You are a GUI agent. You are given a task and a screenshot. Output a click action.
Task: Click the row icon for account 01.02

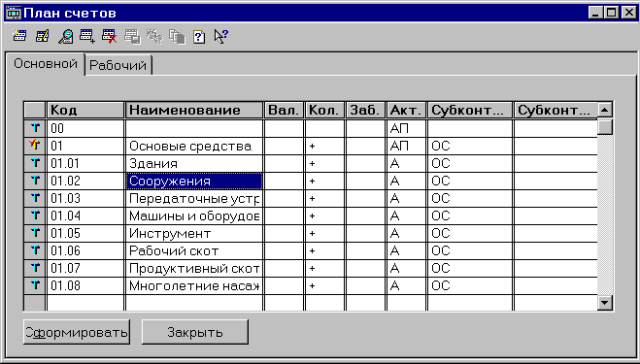tap(35, 181)
